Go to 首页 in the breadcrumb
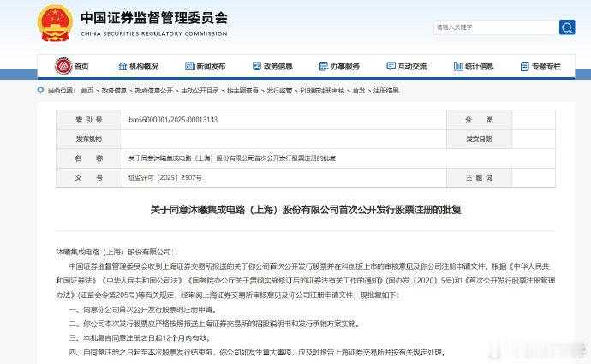591x364 pixels. point(87,91)
